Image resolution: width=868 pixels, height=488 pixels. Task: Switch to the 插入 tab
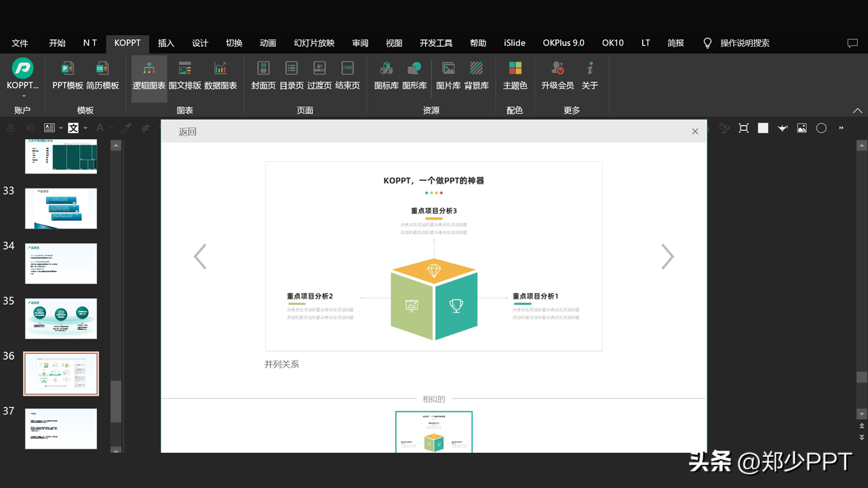click(166, 43)
